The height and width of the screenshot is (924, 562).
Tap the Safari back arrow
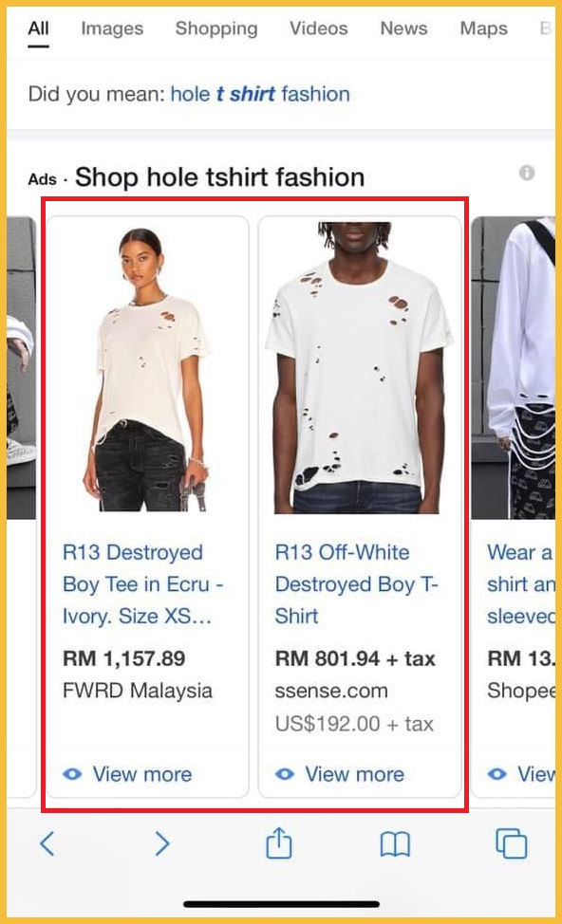coord(47,843)
